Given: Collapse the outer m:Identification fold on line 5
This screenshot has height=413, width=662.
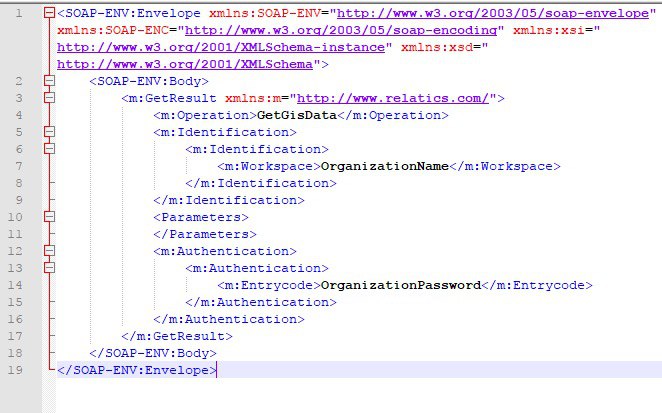Looking at the screenshot, I should tap(49, 132).
